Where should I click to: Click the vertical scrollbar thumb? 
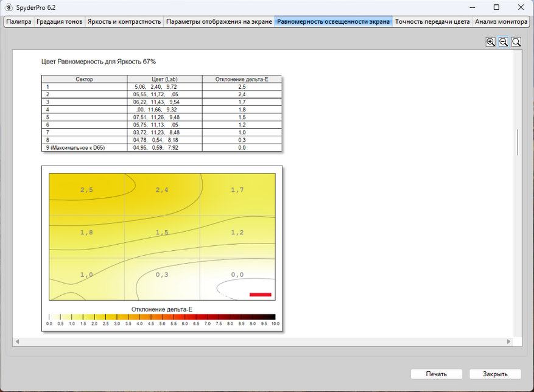coord(518,142)
